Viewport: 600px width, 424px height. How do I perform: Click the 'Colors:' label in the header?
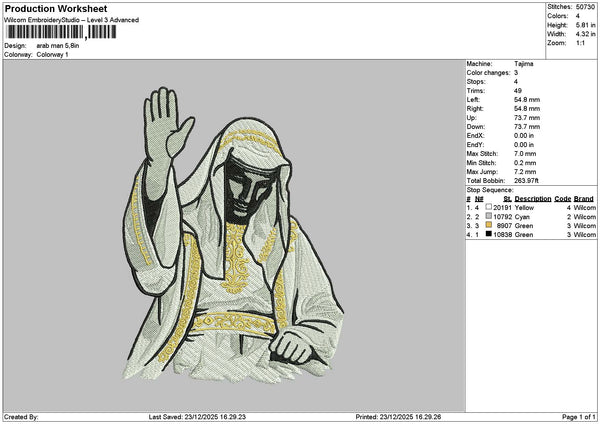558,16
